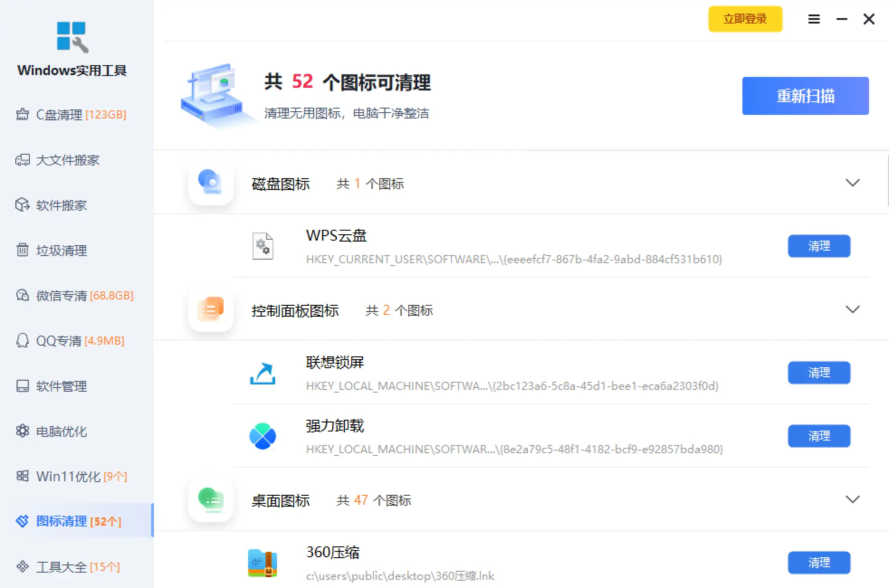Click the 控制面板图标 orange category icon
This screenshot has height=588, width=889.
tap(210, 310)
